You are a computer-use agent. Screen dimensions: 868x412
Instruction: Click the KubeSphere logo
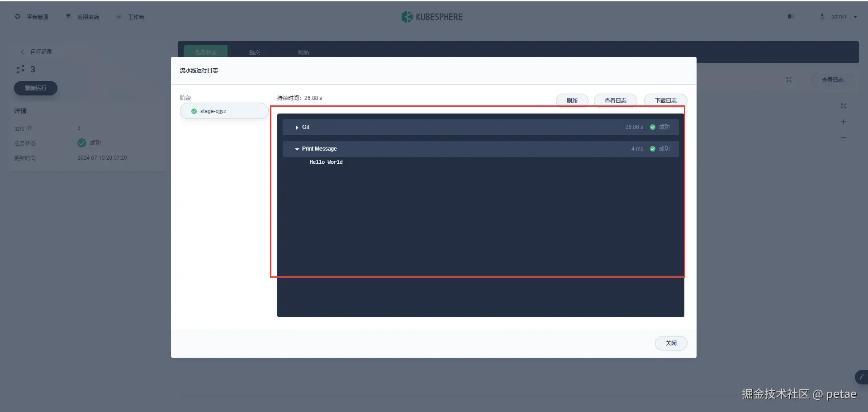click(x=432, y=17)
